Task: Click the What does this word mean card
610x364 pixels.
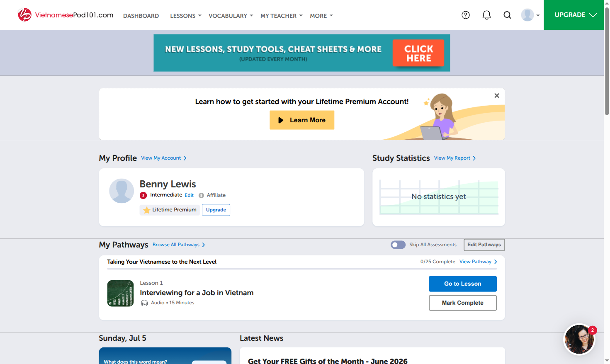Action: pyautogui.click(x=165, y=356)
